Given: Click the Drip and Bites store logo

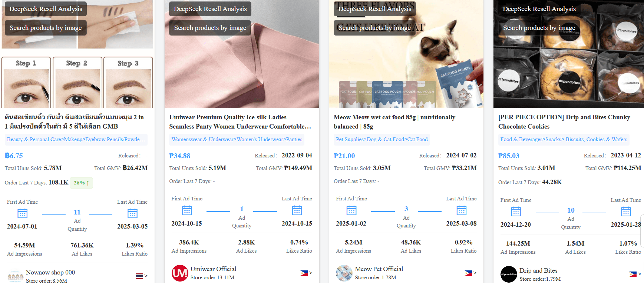Looking at the screenshot, I should [509, 274].
